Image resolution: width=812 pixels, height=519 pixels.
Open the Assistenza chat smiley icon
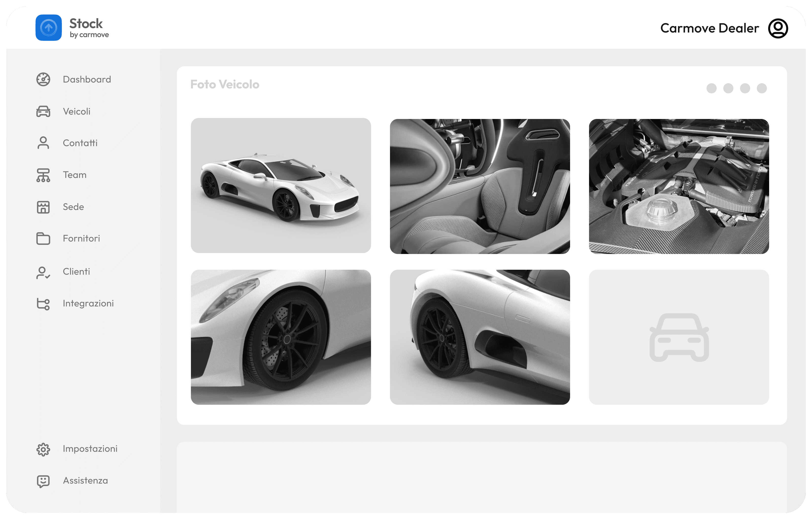[x=43, y=481]
